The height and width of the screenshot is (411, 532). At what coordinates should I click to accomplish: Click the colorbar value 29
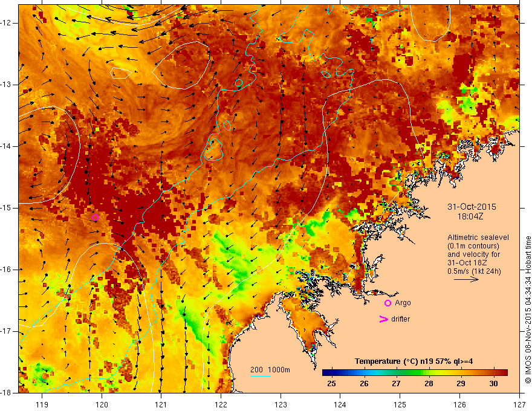[461, 384]
